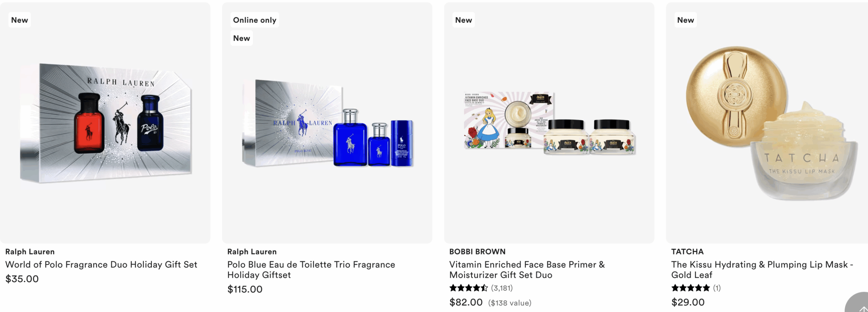
Task: Click the $115.00 price of Polo Blue
Action: pyautogui.click(x=245, y=289)
